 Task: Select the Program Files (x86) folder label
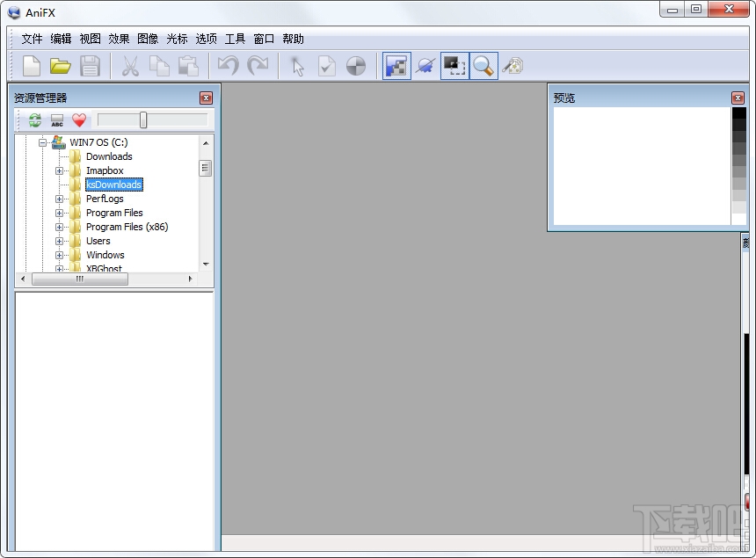[x=127, y=227]
